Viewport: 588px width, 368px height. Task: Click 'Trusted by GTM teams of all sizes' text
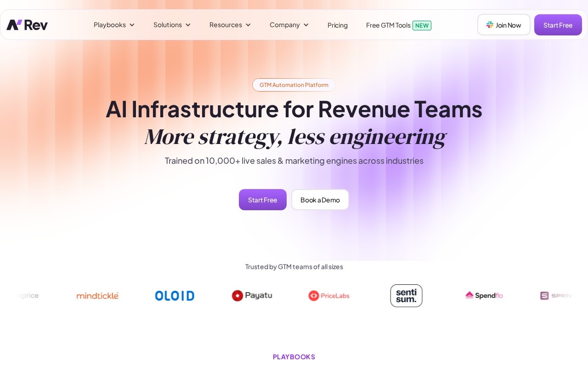[294, 267]
